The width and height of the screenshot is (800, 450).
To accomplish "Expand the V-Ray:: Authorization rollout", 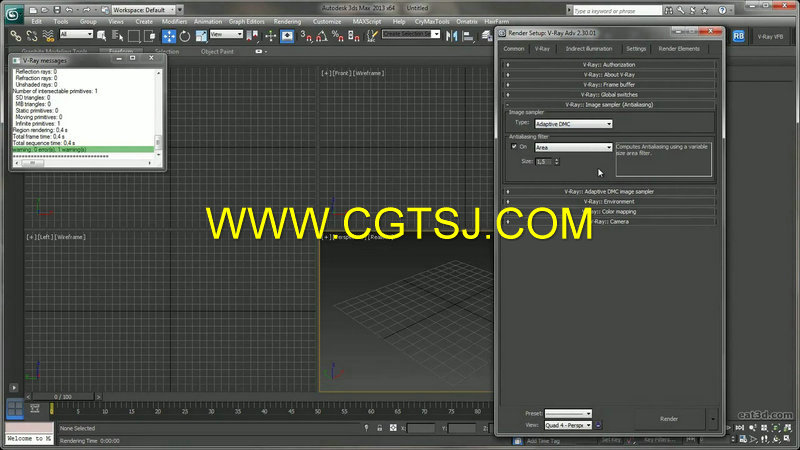I will point(609,65).
